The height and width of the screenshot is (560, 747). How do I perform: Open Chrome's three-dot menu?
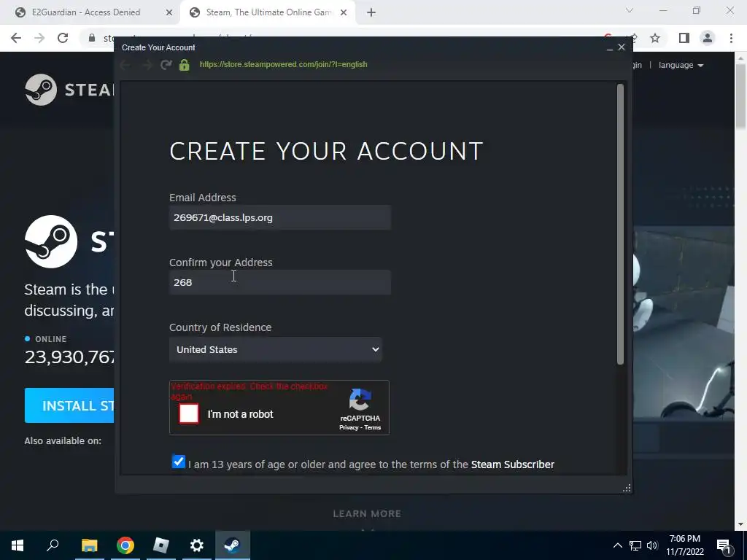(x=731, y=38)
